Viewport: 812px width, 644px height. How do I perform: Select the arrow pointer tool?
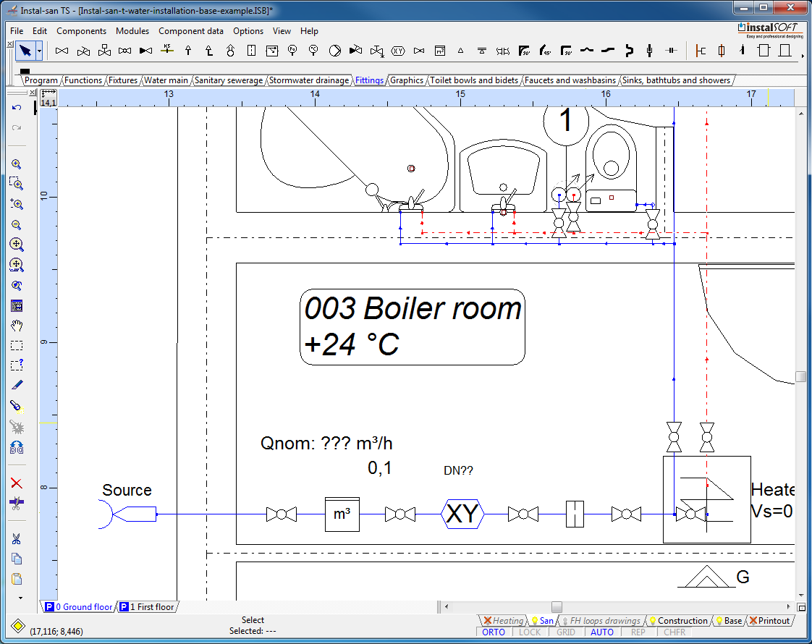pos(25,51)
